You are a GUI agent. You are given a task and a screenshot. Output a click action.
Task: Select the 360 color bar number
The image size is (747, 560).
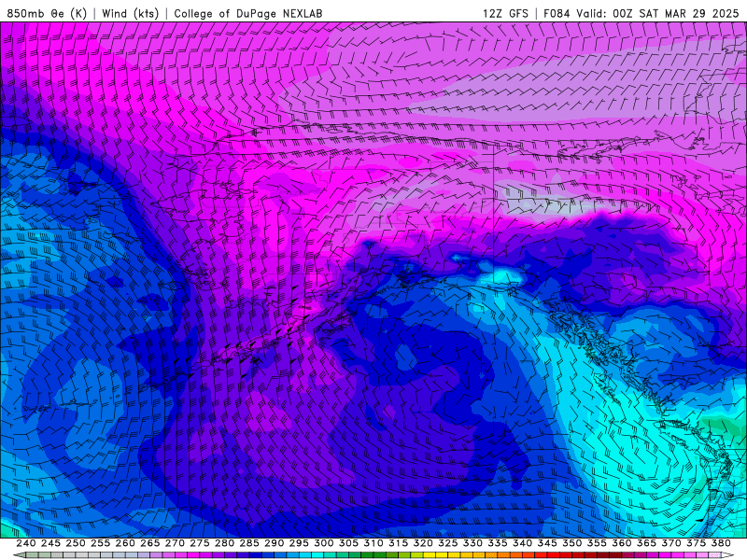tap(621, 543)
